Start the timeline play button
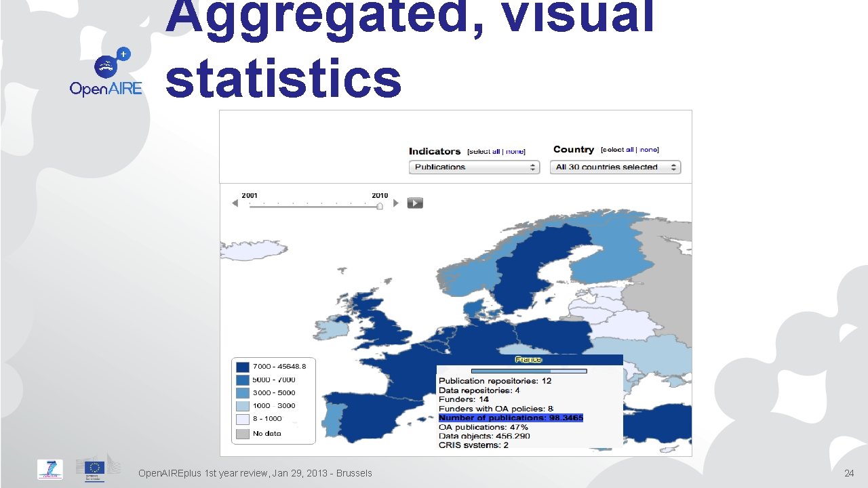This screenshot has height=488, width=868. pyautogui.click(x=415, y=203)
